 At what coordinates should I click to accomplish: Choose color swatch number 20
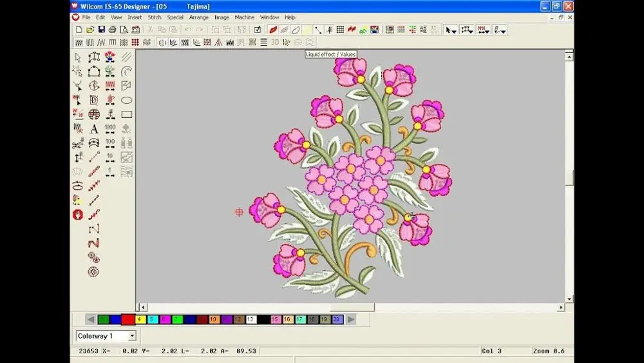337,319
